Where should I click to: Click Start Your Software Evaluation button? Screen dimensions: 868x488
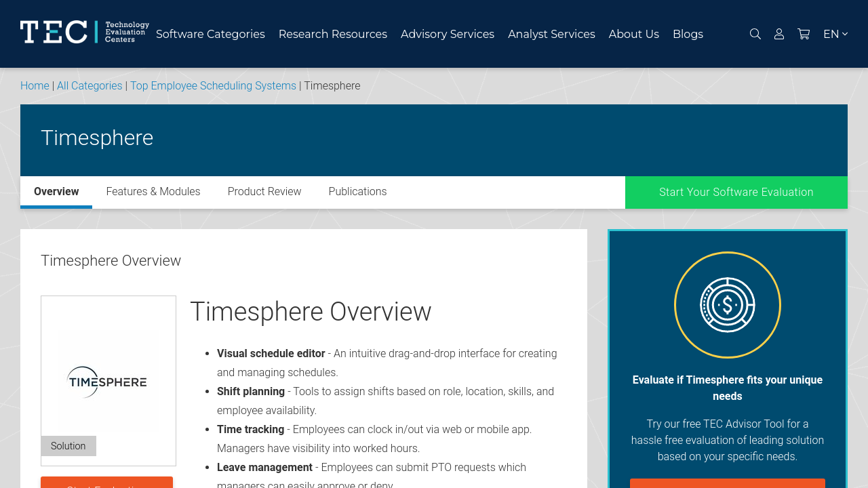(736, 192)
